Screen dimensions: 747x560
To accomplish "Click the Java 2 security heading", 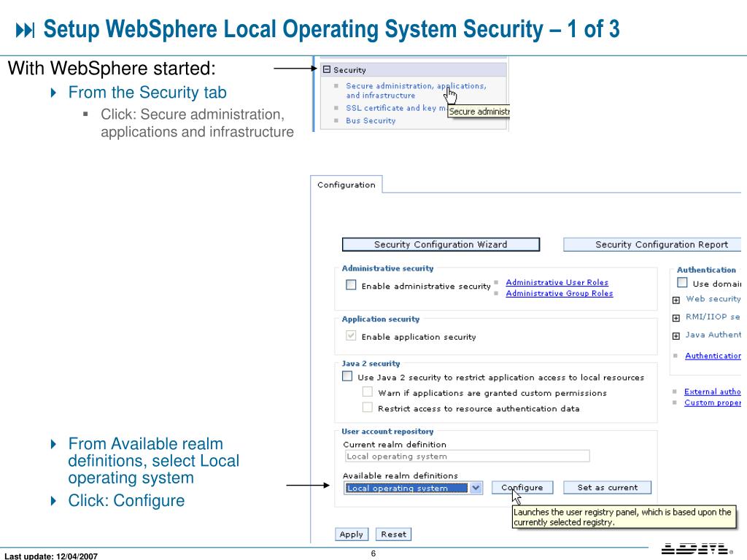I will tap(371, 363).
